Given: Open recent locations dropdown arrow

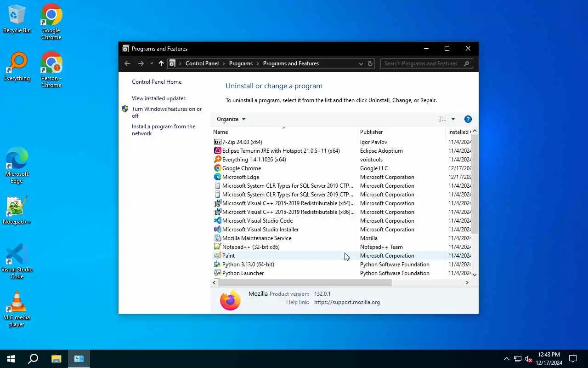Looking at the screenshot, I should point(152,63).
